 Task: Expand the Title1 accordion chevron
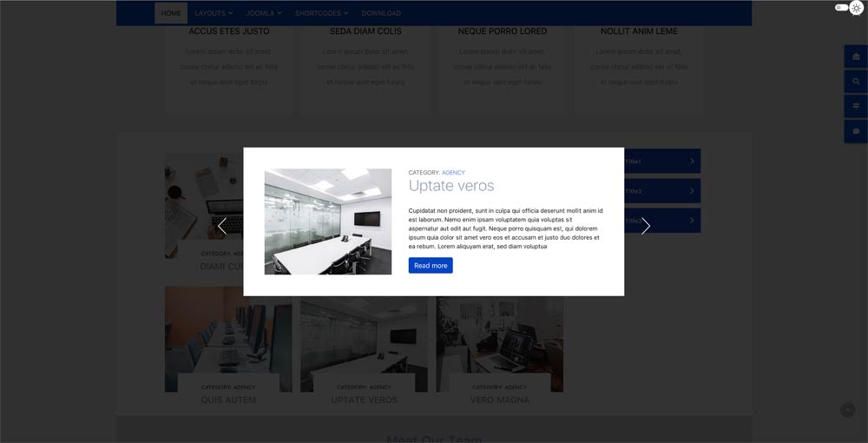[692, 162]
